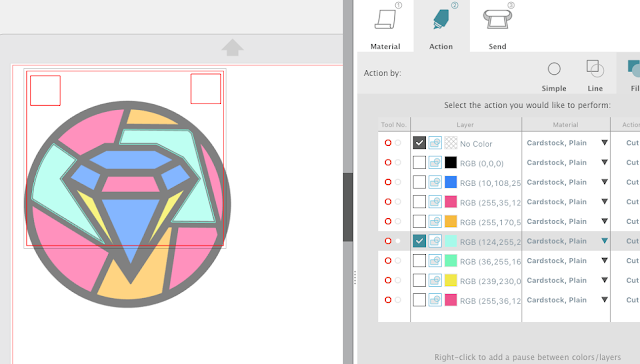Open the Material tab

pyautogui.click(x=385, y=27)
